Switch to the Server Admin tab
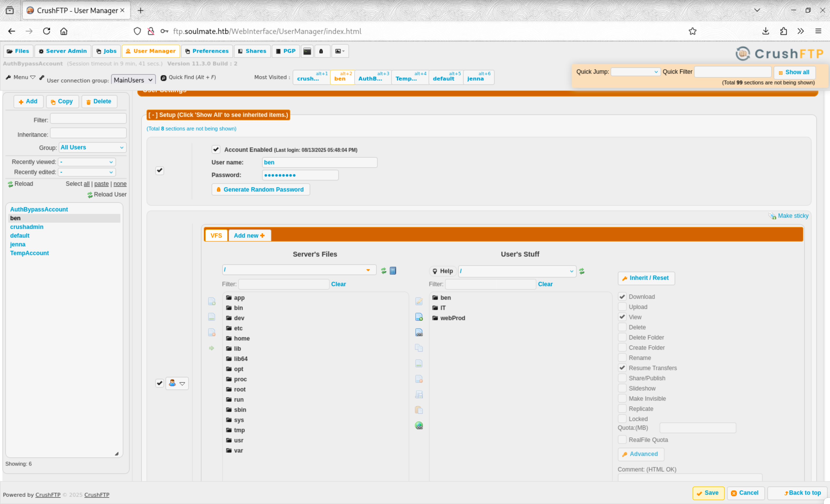 point(63,51)
